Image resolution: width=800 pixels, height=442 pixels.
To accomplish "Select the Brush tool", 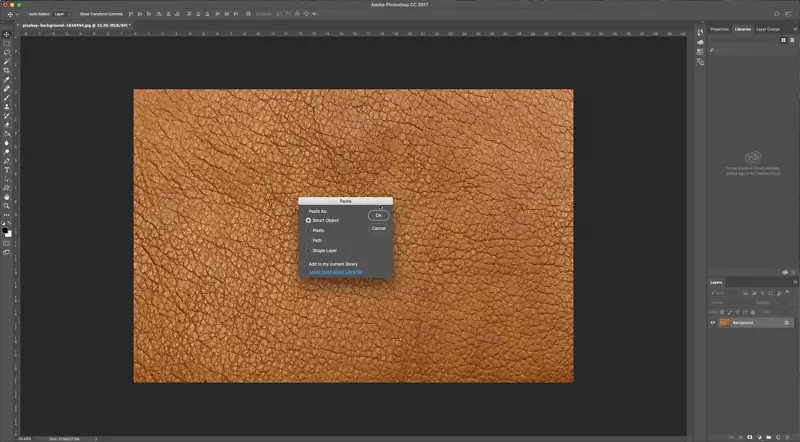I will click(x=7, y=97).
